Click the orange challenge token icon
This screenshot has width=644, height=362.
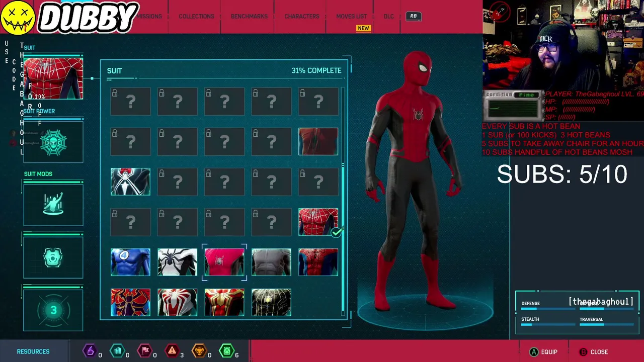(199, 350)
